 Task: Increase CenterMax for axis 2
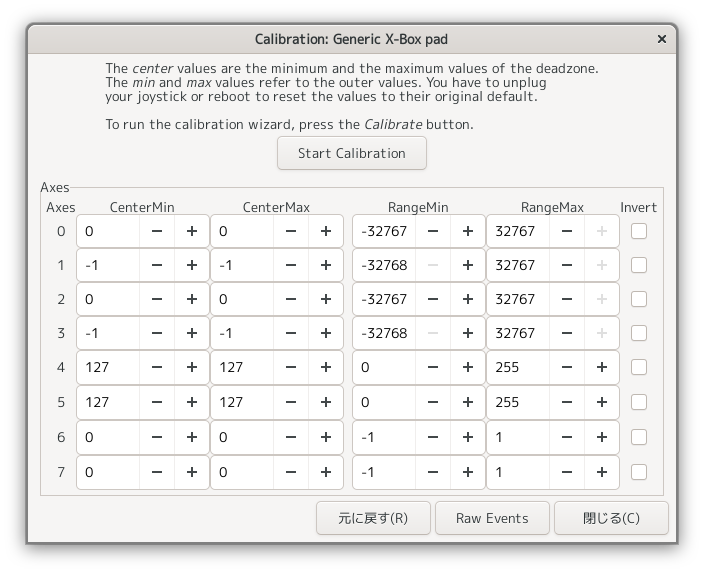click(326, 299)
